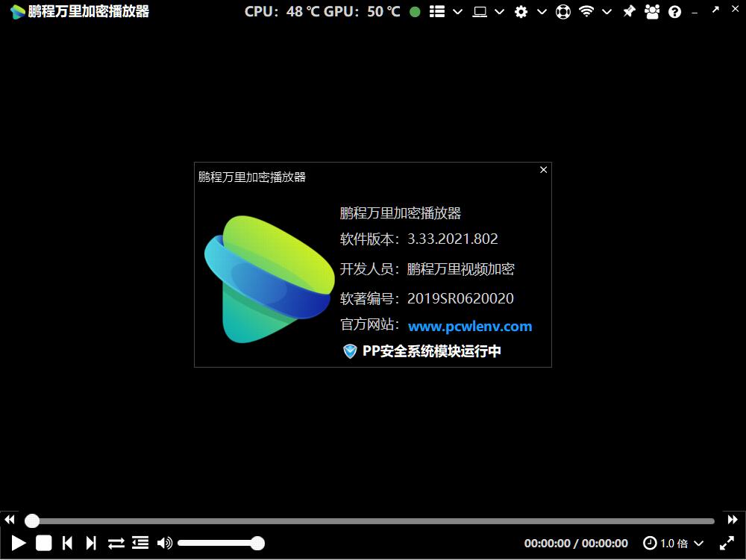This screenshot has height=560, width=746.
Task: Click the volume slider track
Action: coord(221,543)
